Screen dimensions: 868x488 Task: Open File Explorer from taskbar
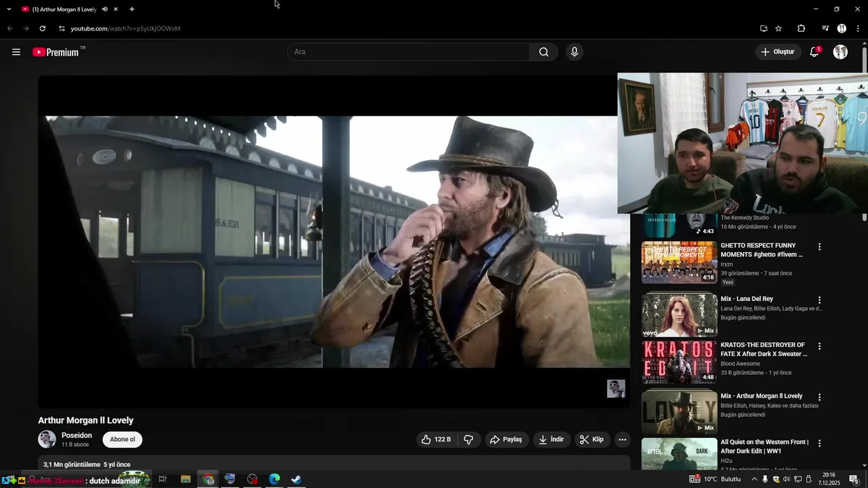185,479
